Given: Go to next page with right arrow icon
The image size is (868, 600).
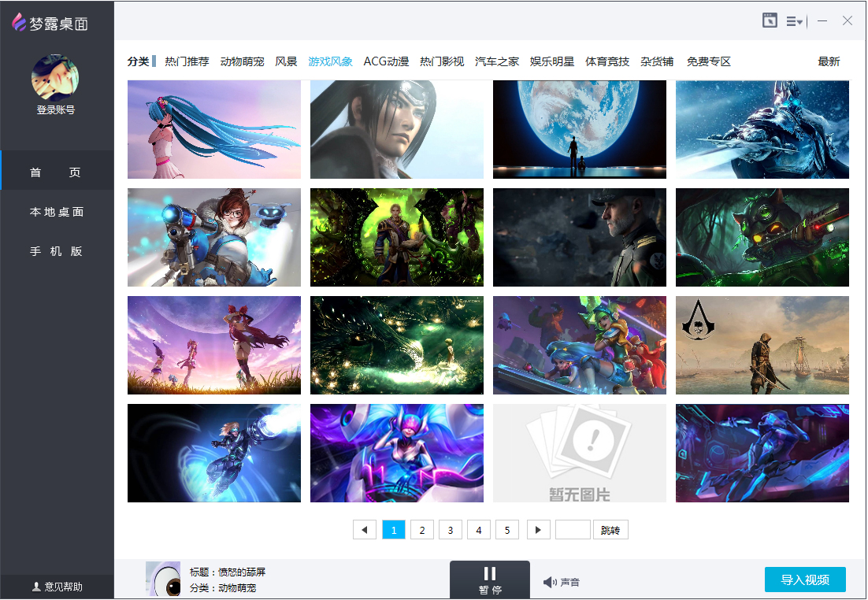Looking at the screenshot, I should [539, 529].
